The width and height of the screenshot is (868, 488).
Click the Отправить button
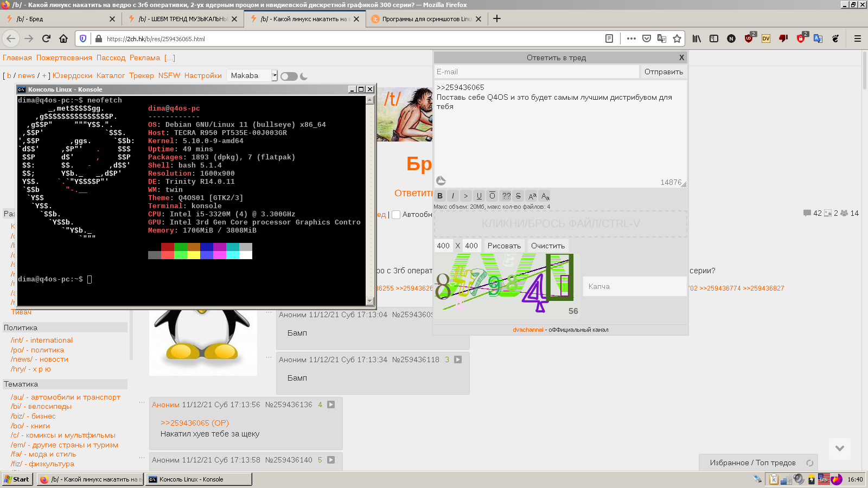tap(663, 72)
